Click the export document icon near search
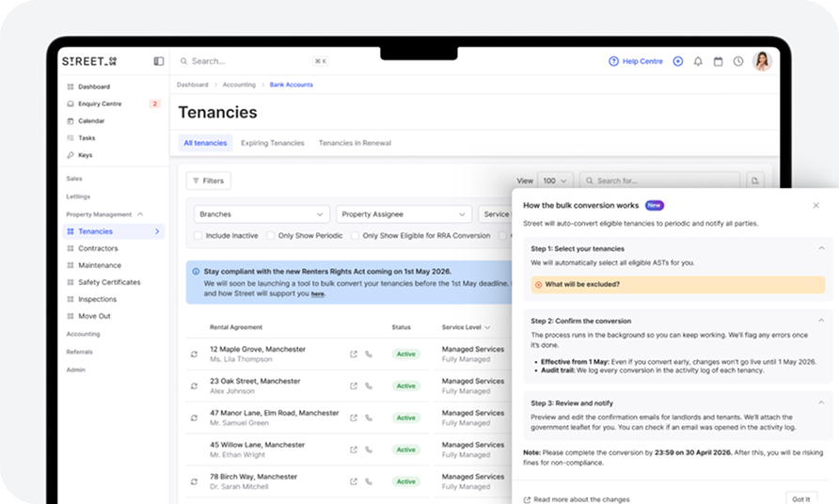This screenshot has width=839, height=504. tap(755, 181)
